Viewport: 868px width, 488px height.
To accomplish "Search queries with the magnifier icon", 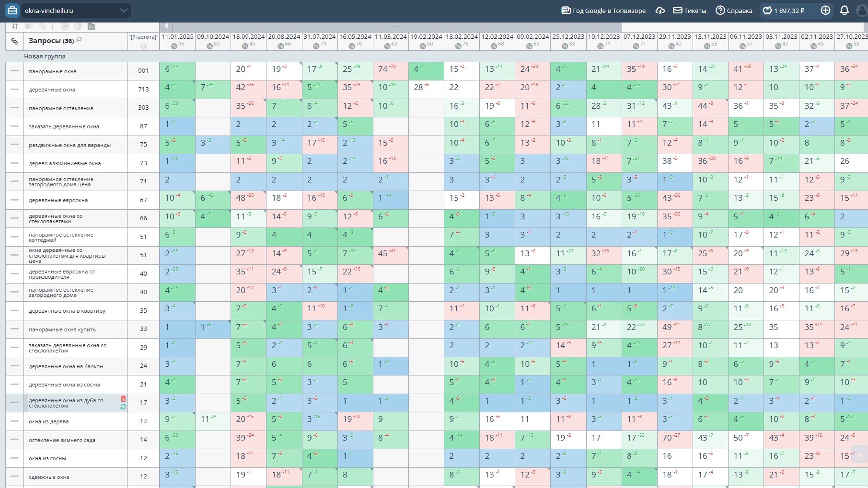I will coord(79,40).
